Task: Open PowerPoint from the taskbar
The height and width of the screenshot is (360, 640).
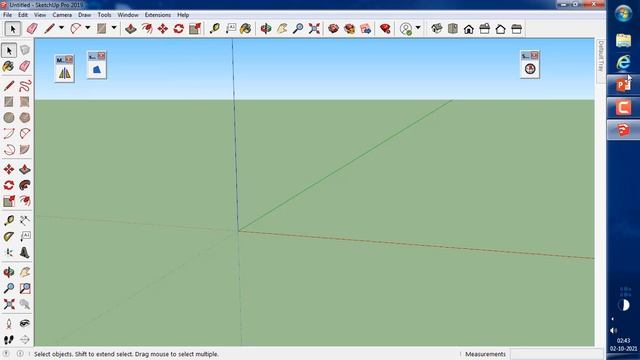Action: [623, 85]
